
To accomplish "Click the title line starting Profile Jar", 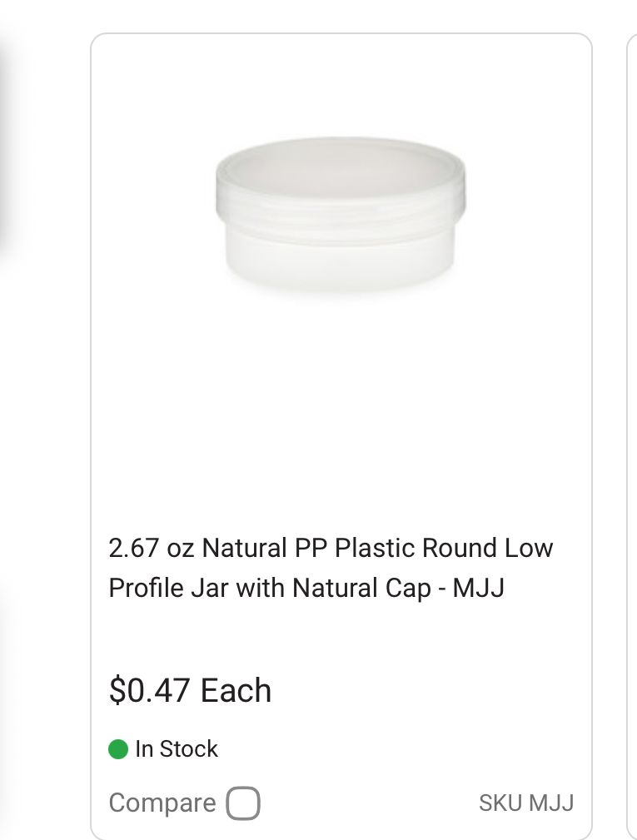I will (x=306, y=588).
